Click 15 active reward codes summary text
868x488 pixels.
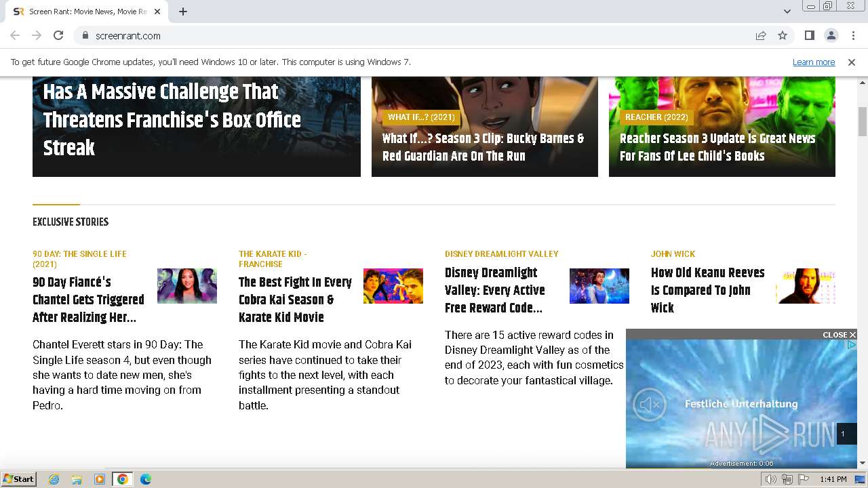pos(534,357)
